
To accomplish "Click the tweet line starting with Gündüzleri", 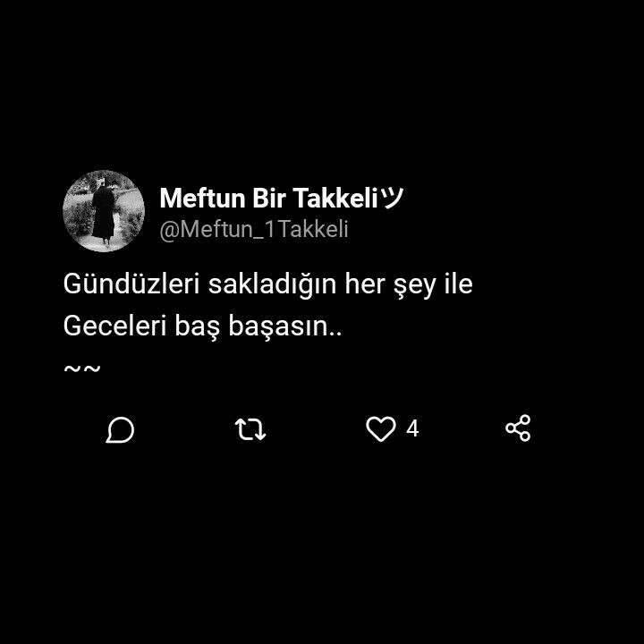I will 267,284.
